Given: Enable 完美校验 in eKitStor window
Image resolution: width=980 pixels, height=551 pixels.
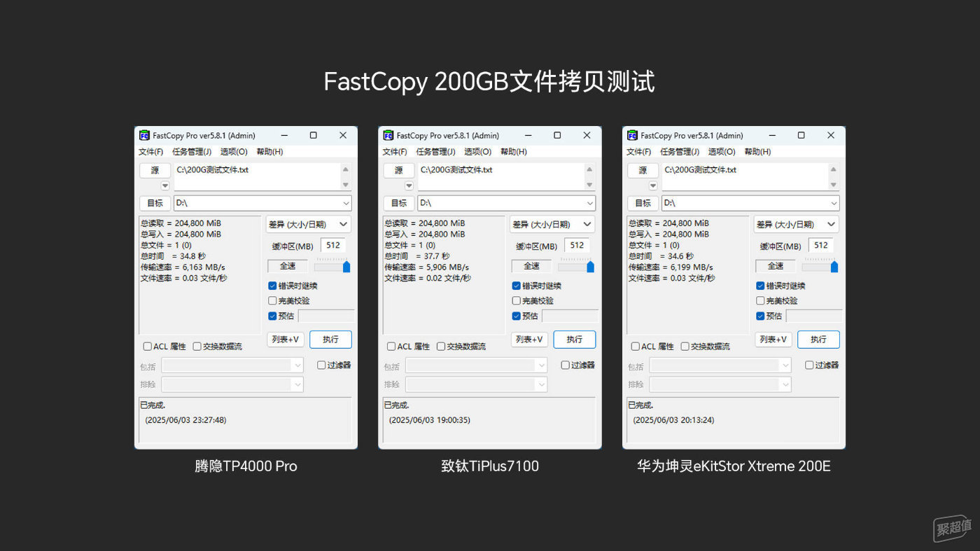Looking at the screenshot, I should [x=760, y=300].
